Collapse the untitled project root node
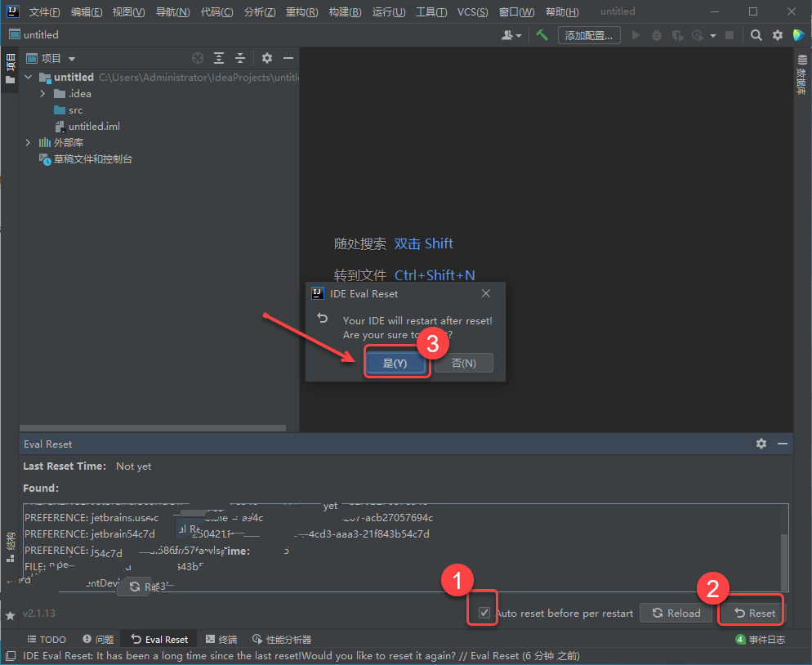This screenshot has width=812, height=665. pyautogui.click(x=29, y=77)
